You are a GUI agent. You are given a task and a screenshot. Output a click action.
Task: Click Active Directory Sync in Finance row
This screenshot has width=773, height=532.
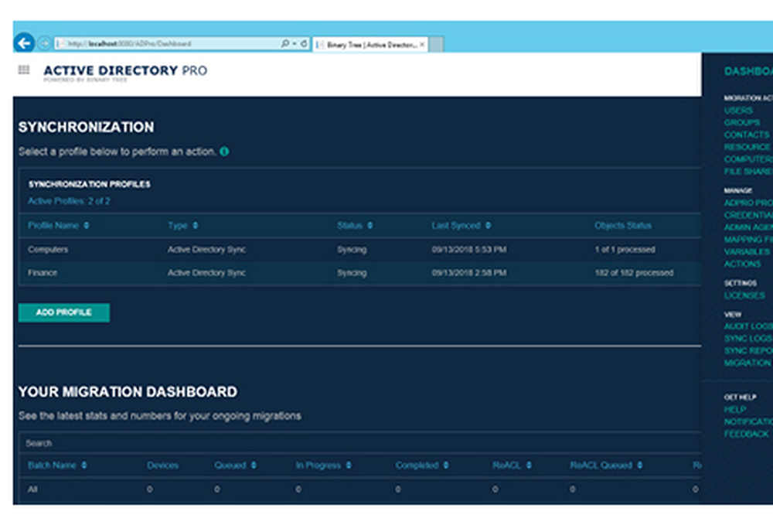tap(206, 273)
